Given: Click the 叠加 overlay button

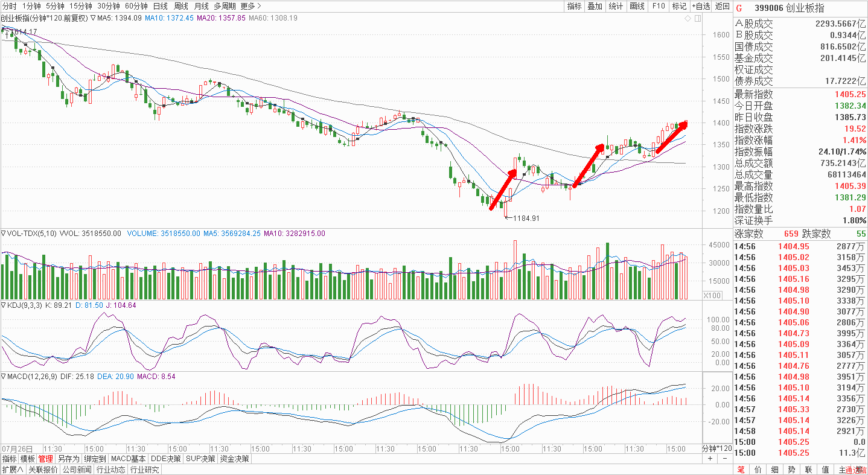Looking at the screenshot, I should [595, 6].
